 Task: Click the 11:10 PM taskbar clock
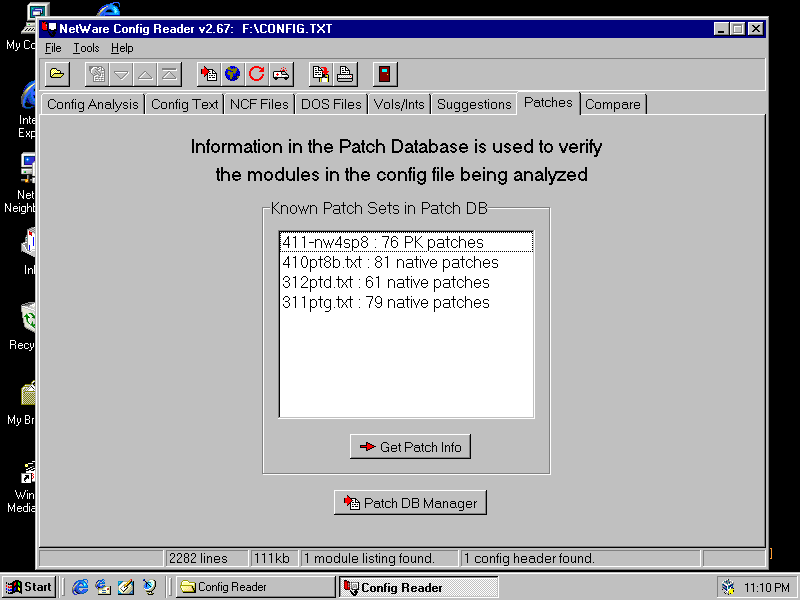(767, 588)
